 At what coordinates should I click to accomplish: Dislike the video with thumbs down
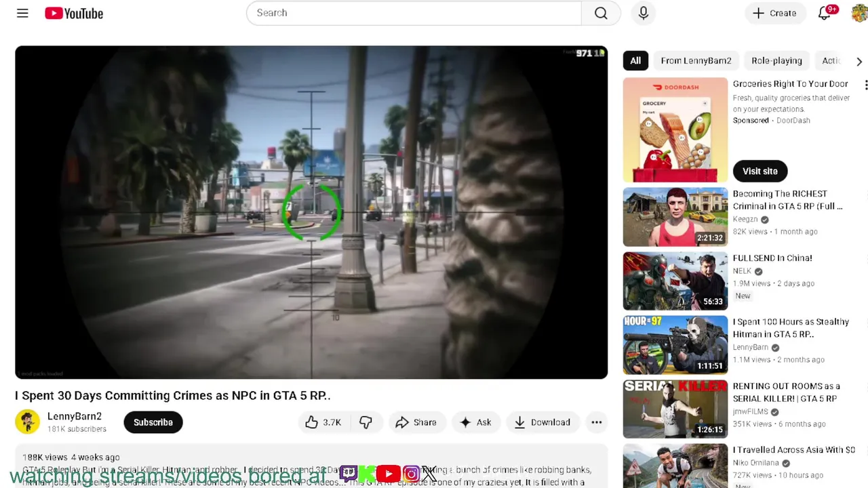[366, 422]
